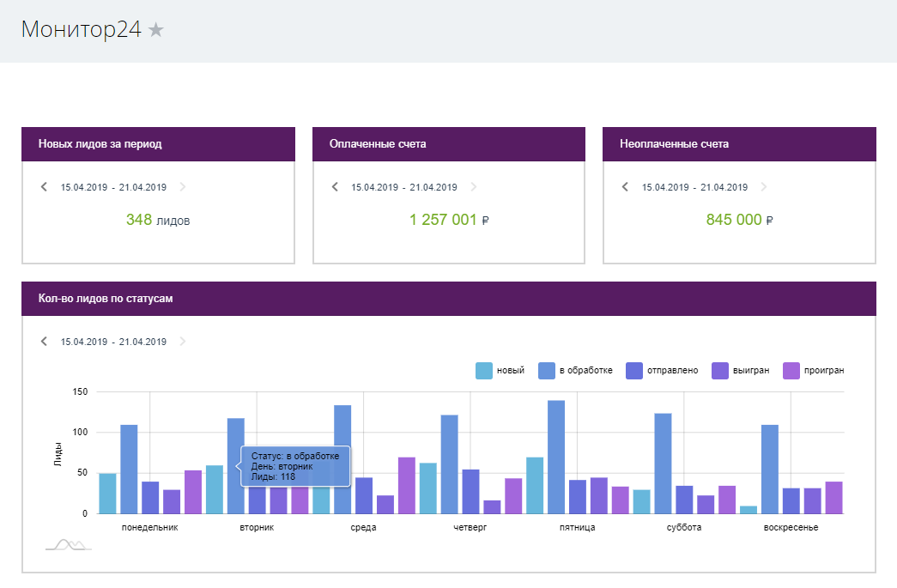Click the chart library logo icon
Screen dimensions: 897x588
click(69, 544)
